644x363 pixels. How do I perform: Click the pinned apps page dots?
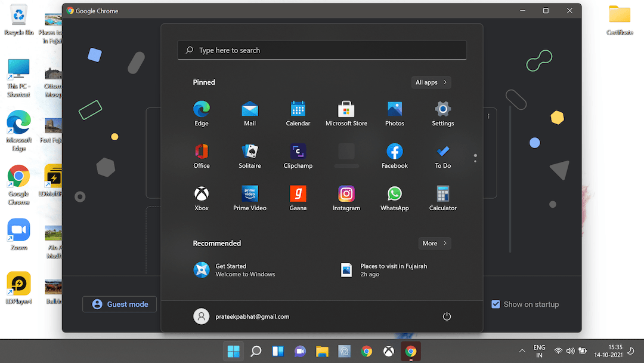[475, 158]
